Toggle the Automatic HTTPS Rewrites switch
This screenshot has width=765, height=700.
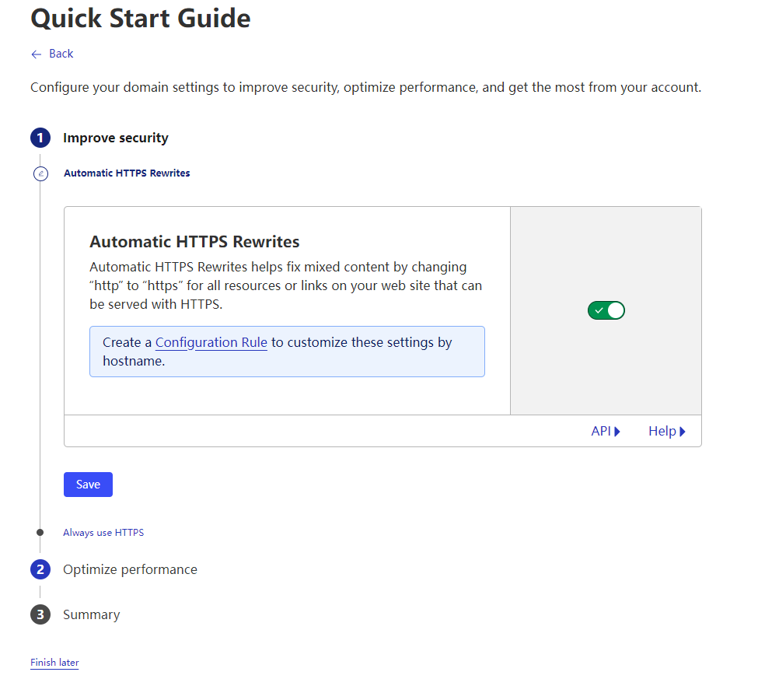click(x=606, y=311)
